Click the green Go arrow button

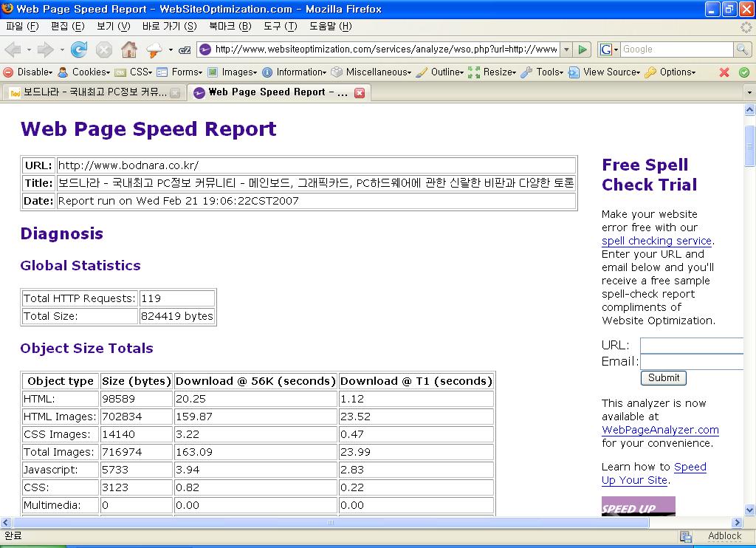[x=583, y=49]
